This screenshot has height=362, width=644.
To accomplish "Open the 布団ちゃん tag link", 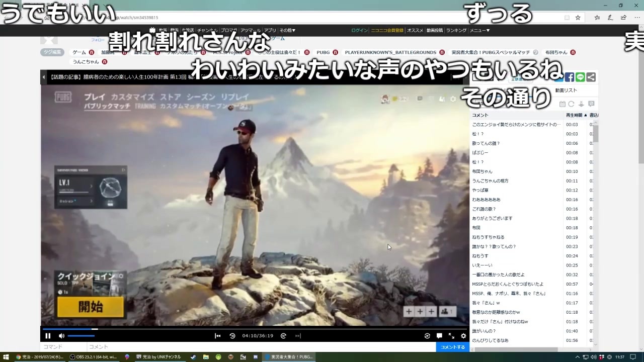I will tap(556, 52).
